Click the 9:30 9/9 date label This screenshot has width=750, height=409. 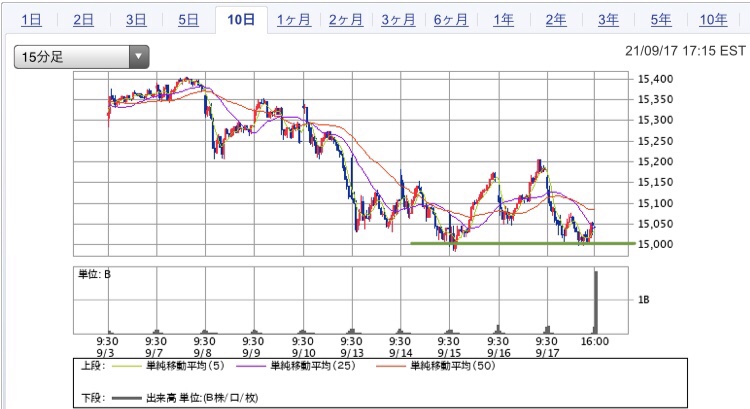253,347
